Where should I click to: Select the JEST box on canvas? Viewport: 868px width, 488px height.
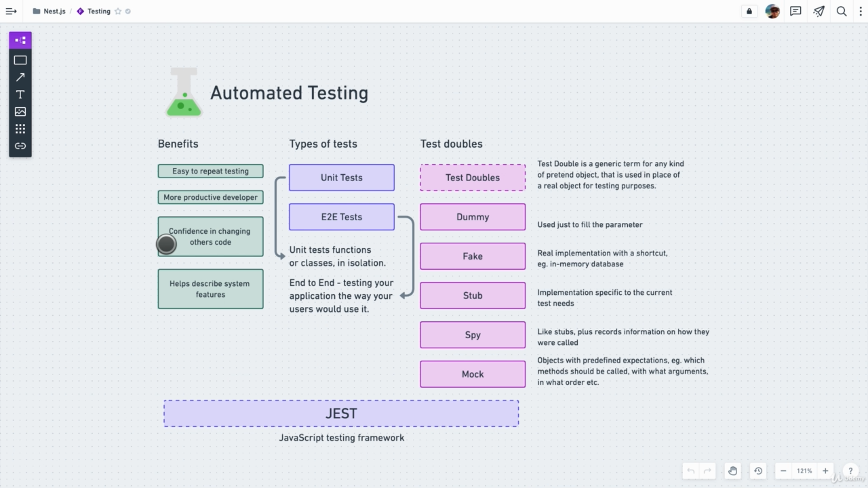tap(341, 413)
